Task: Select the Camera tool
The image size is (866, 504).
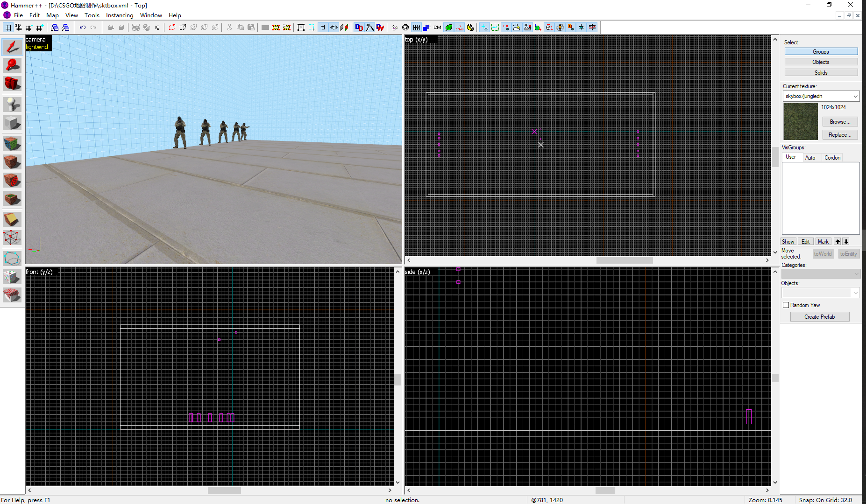Action: point(12,84)
